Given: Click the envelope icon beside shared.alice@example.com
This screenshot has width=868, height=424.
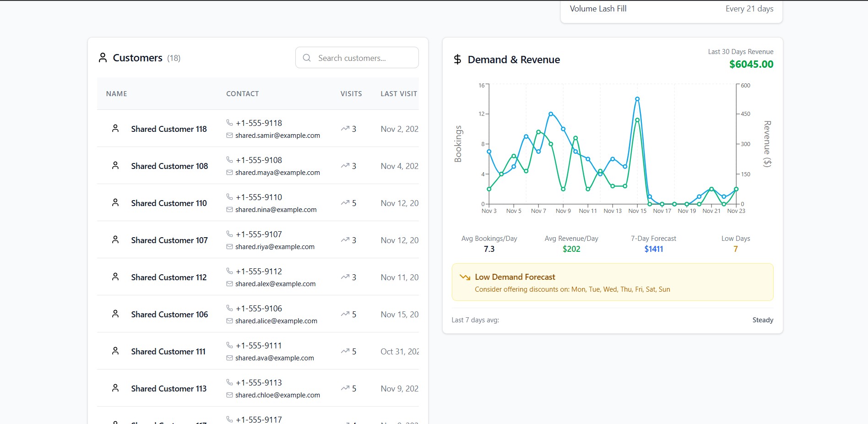Looking at the screenshot, I should pyautogui.click(x=230, y=321).
